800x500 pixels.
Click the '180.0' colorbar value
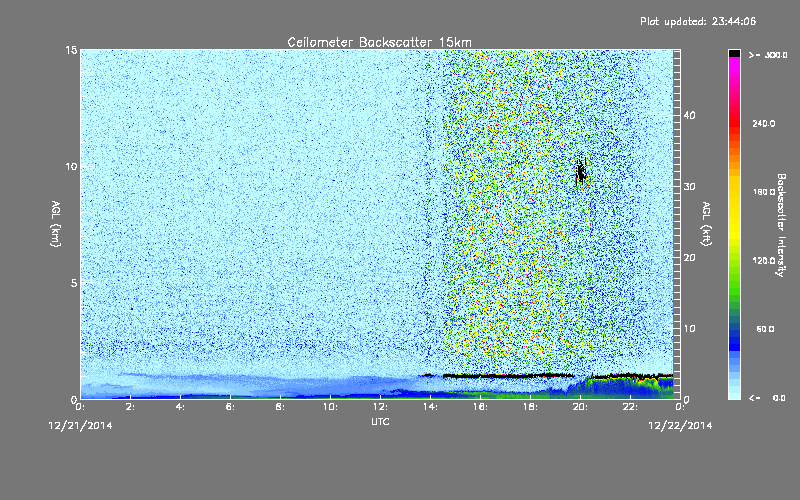[764, 192]
